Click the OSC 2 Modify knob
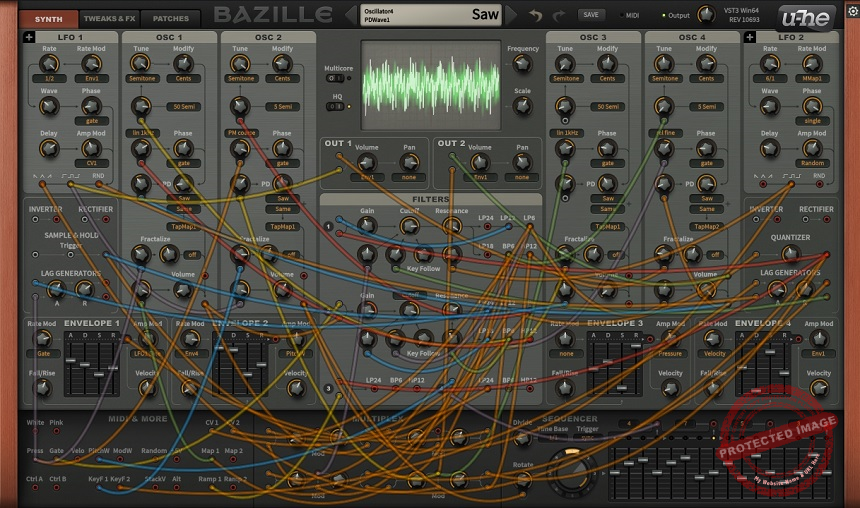 click(x=282, y=64)
